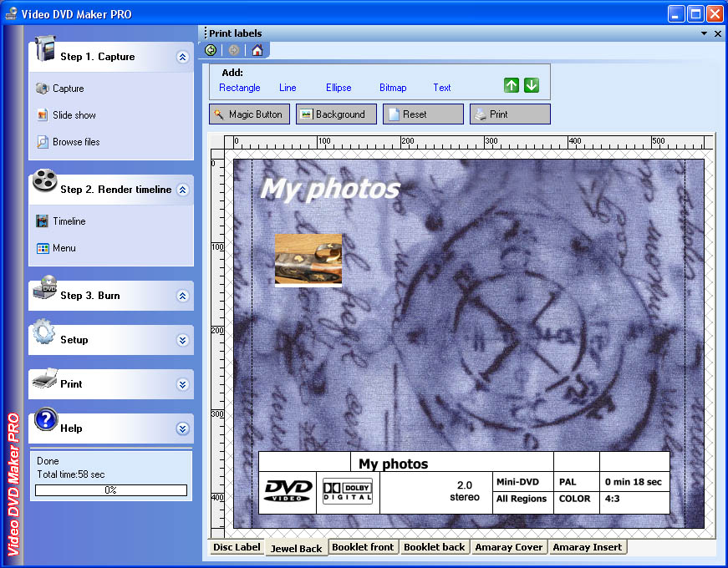Click the green move-down arrow icon
Screen dimensions: 728x568
click(x=532, y=86)
